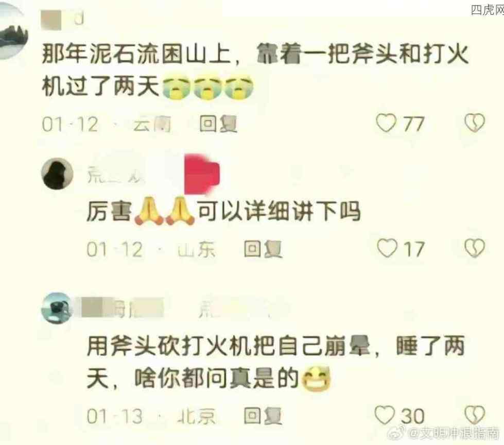Reply to the 山东 comment via 回复
Image resolution: width=504 pixels, height=445 pixels.
(x=263, y=249)
